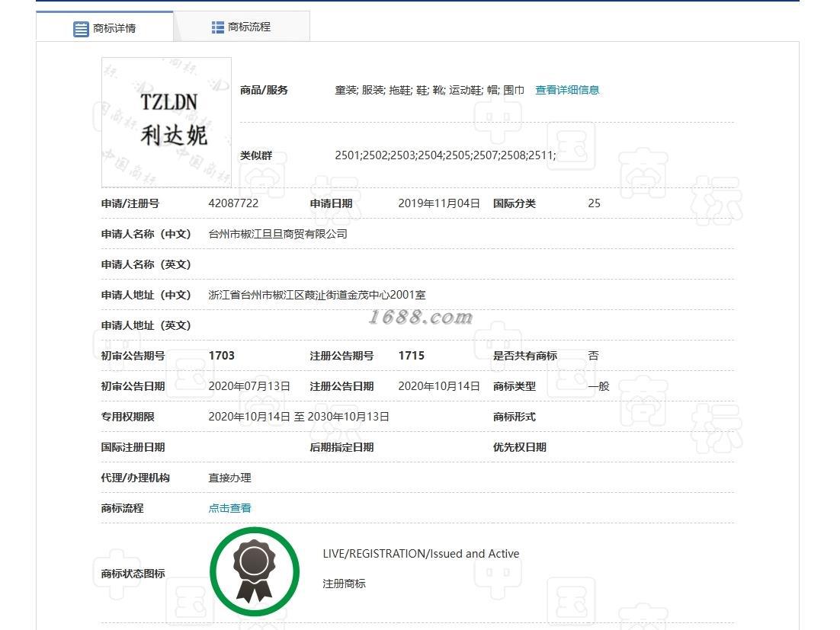Select the trademark type value 一般
This screenshot has width=840, height=630.
tap(598, 386)
